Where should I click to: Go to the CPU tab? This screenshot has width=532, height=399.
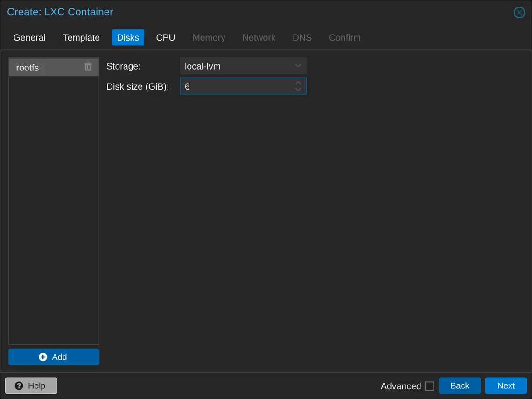(166, 37)
